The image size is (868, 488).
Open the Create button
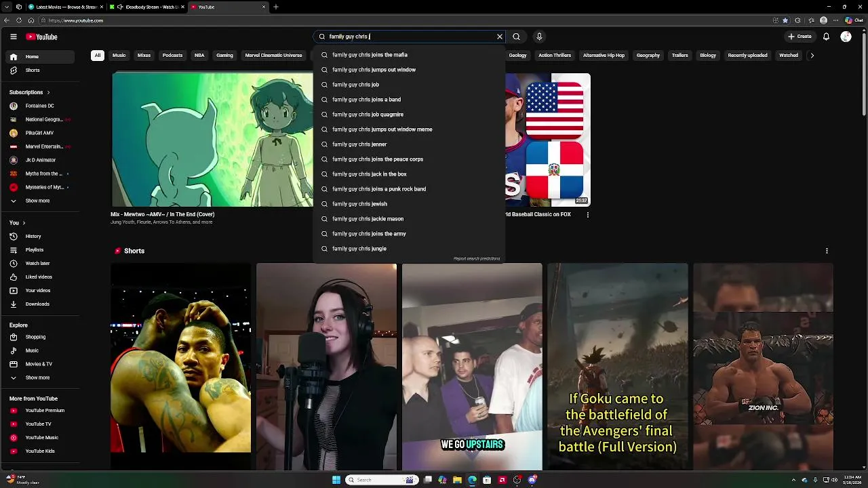800,37
